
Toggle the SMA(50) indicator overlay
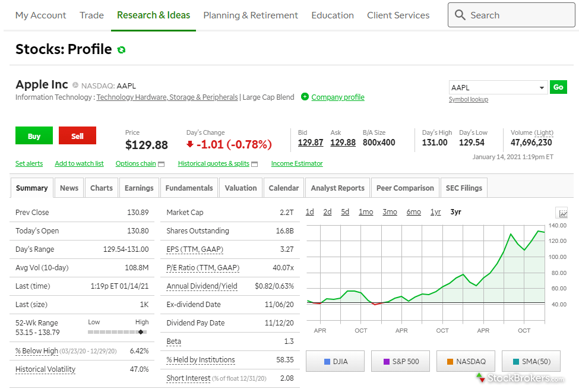[x=531, y=361]
